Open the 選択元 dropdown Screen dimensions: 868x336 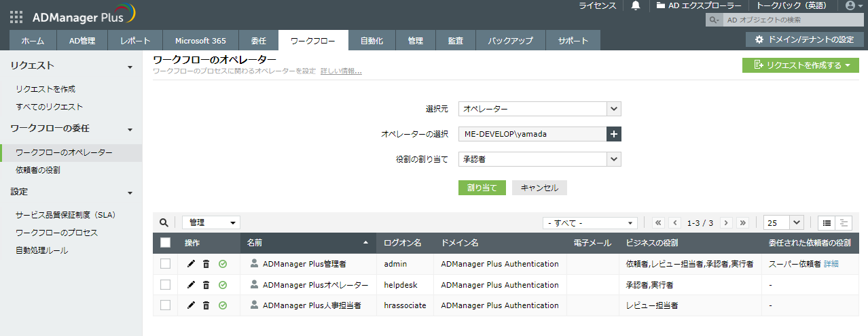click(539, 109)
